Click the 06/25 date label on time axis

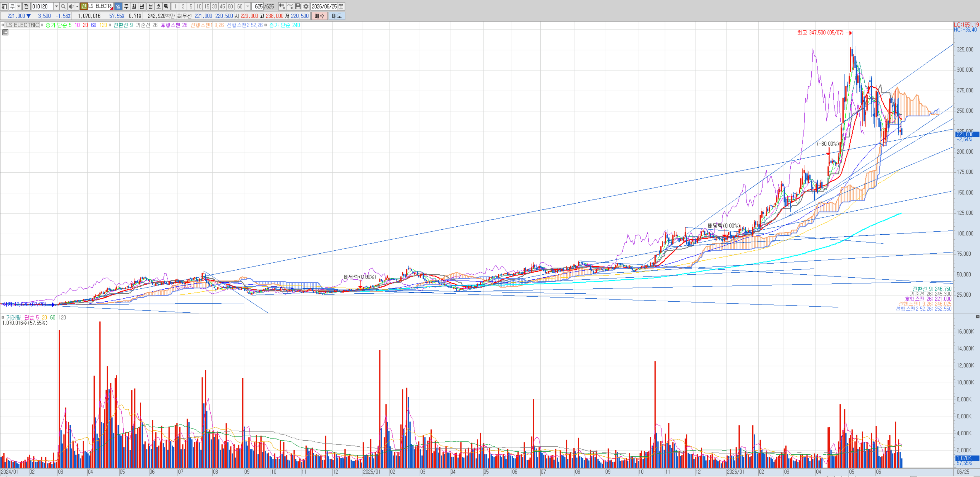pyautogui.click(x=963, y=472)
